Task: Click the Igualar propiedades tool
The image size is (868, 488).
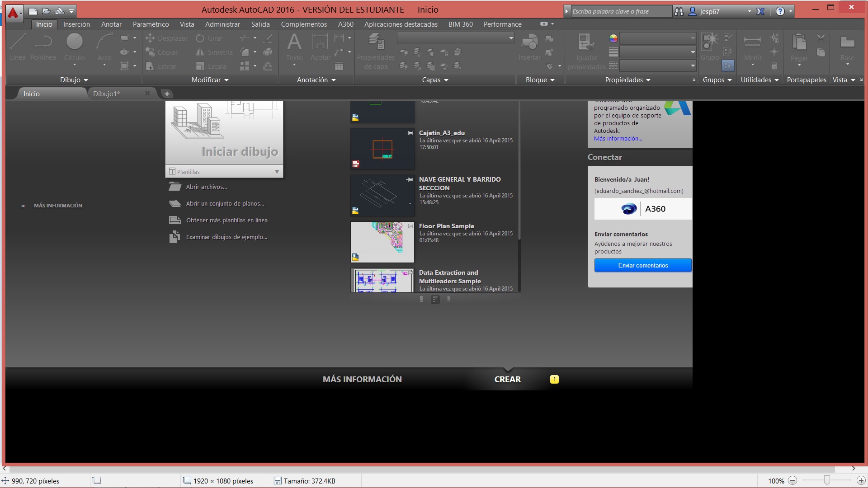Action: [x=587, y=52]
